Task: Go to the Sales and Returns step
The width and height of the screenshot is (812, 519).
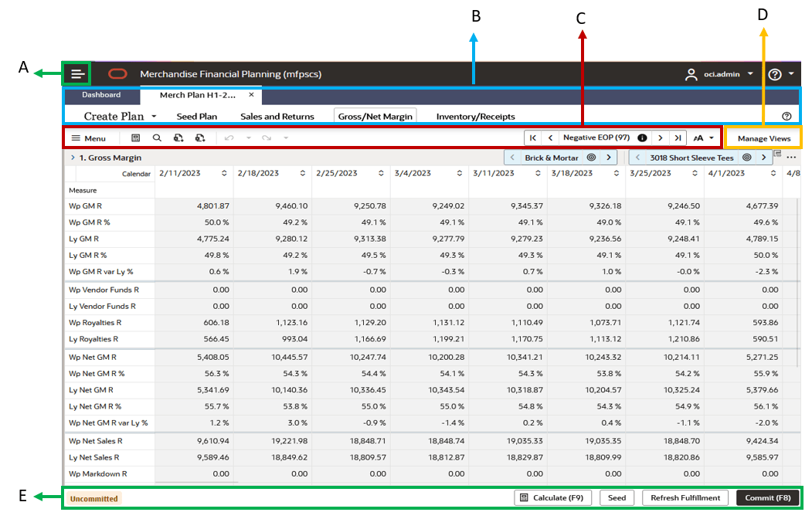Action: [x=277, y=117]
